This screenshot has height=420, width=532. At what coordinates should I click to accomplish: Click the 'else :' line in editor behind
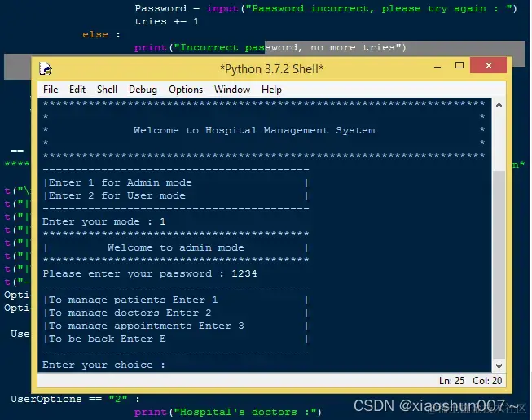101,34
